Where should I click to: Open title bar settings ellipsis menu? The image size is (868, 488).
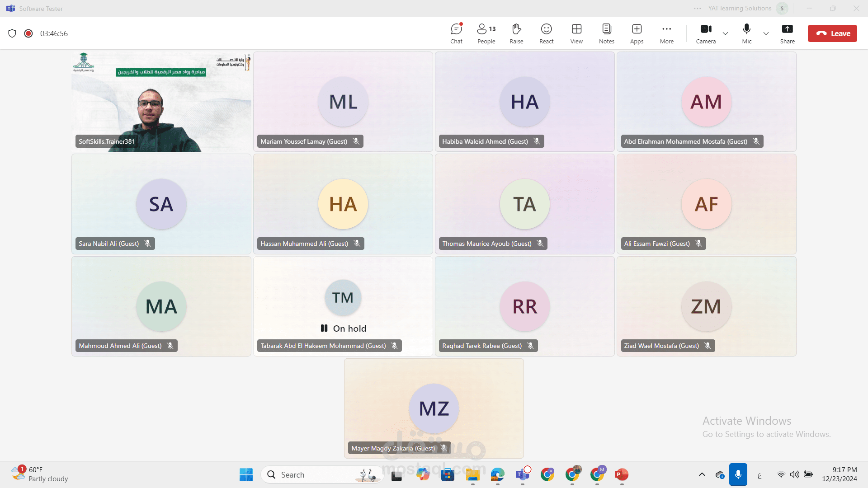pos(698,9)
